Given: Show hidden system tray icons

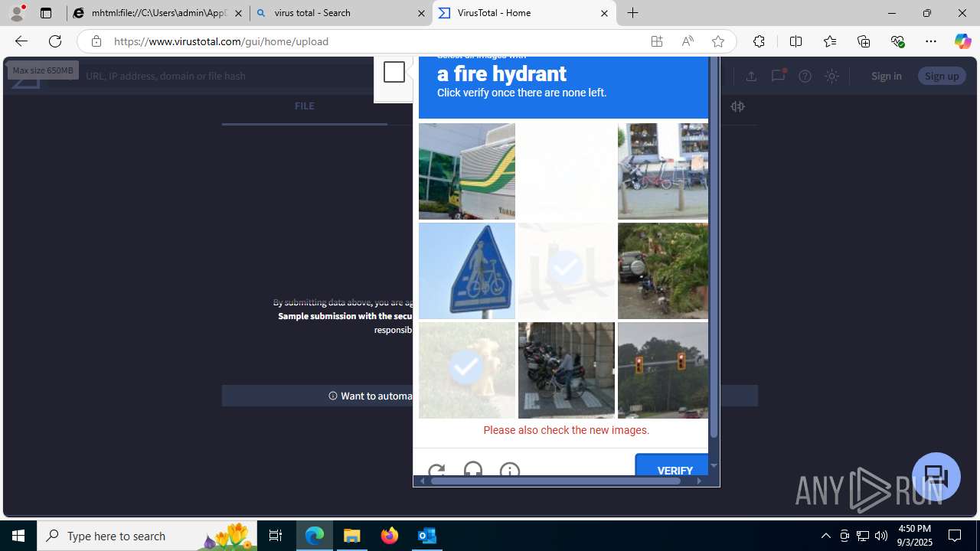Looking at the screenshot, I should coord(825,536).
